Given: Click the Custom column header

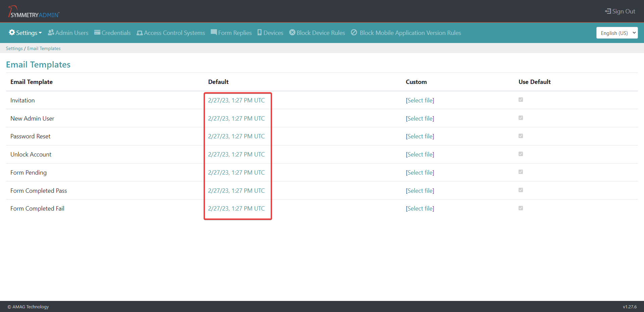Looking at the screenshot, I should (416, 82).
